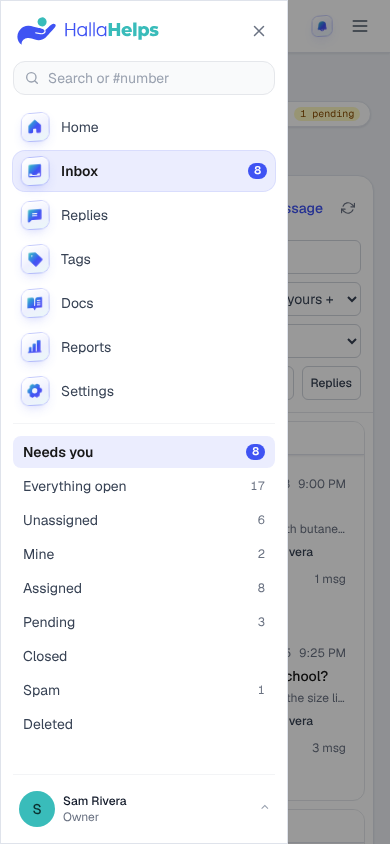390x844 pixels.
Task: Click the Everything open count 17
Action: 258,486
